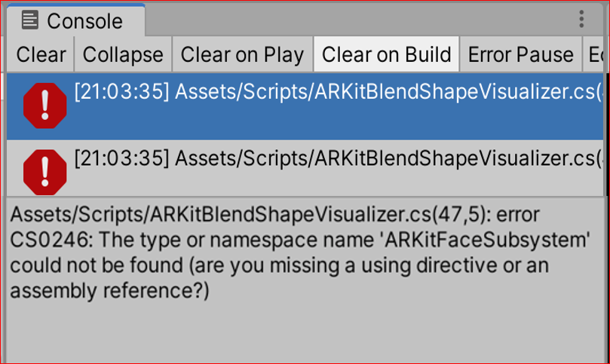Select the Console tab label
This screenshot has height=364, width=610.
84,20
